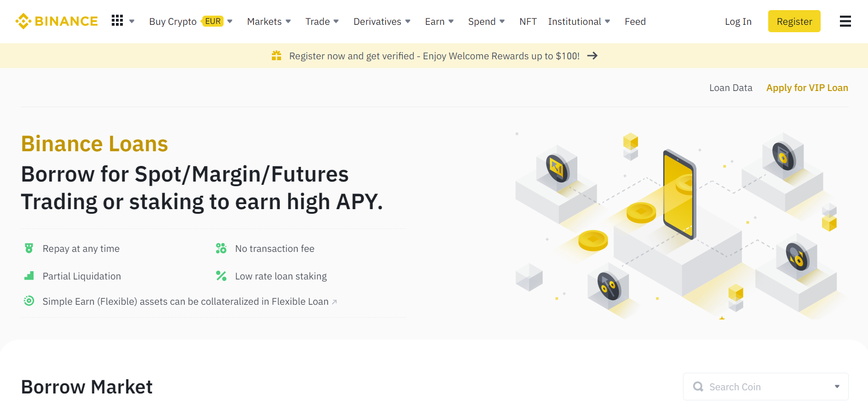Open Apply for VIP Loan
Screen dimensions: 868x416
click(807, 87)
